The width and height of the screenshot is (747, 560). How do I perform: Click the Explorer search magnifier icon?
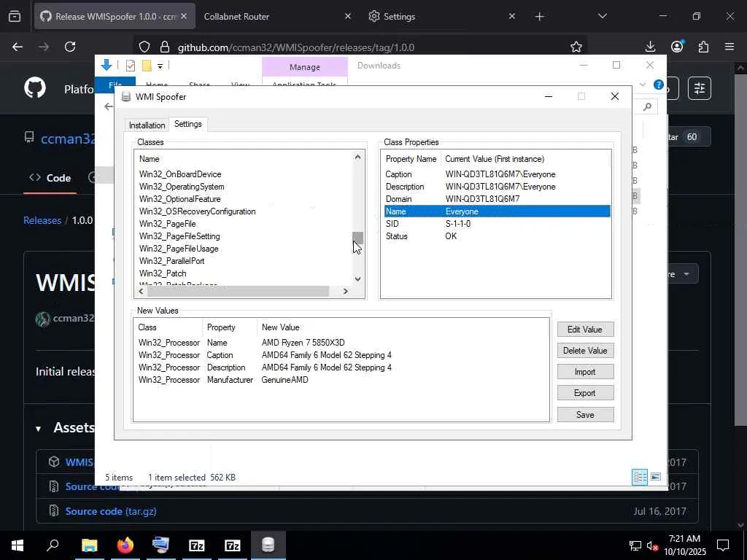point(647,106)
